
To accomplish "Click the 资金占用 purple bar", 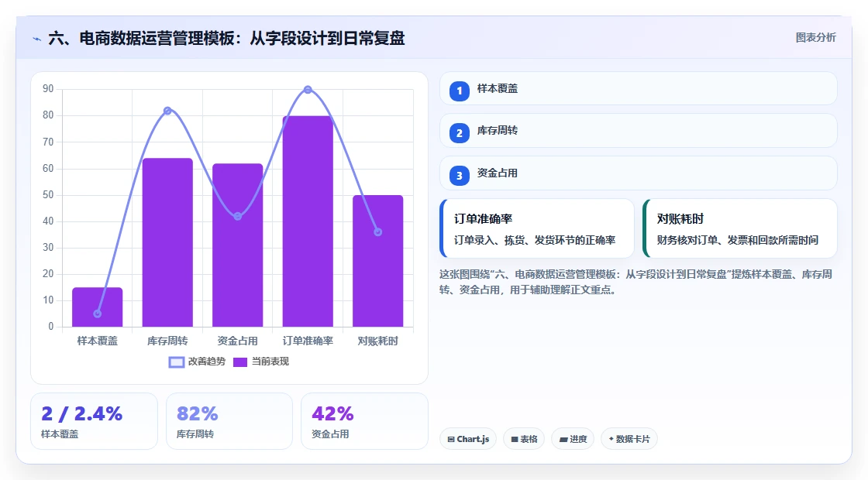I will (x=237, y=245).
